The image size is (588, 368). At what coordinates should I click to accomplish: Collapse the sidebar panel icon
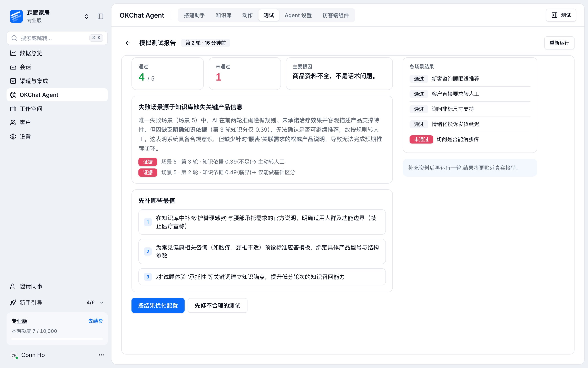[x=100, y=16]
